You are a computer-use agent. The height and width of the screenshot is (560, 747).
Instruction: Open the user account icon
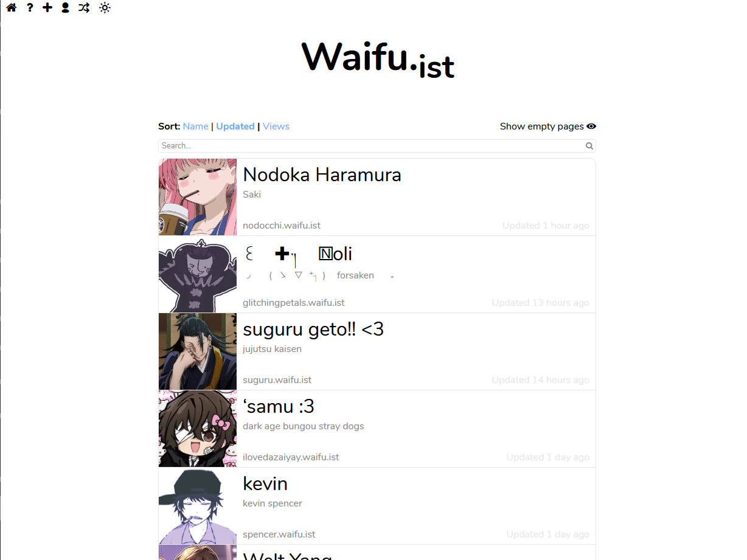(x=65, y=8)
